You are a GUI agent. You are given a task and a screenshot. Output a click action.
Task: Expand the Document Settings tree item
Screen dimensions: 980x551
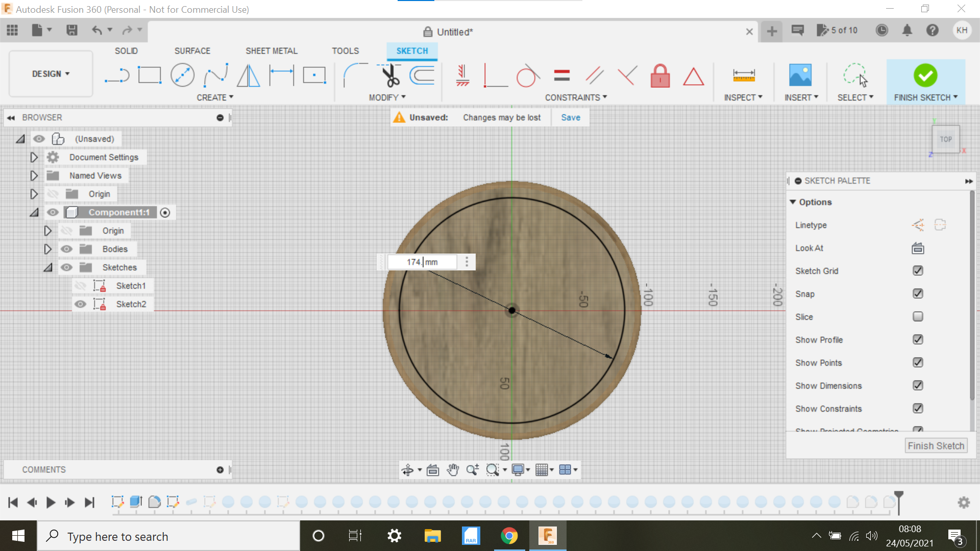34,157
